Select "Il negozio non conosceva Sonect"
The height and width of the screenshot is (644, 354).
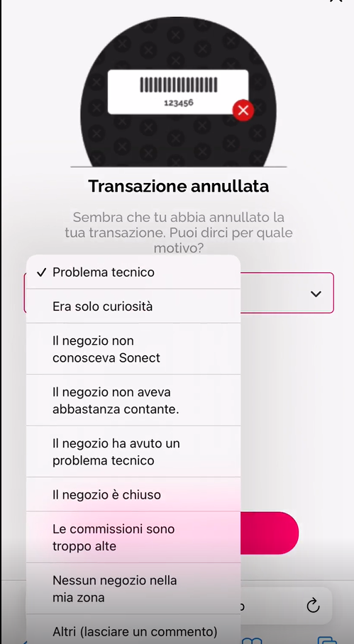(133, 349)
